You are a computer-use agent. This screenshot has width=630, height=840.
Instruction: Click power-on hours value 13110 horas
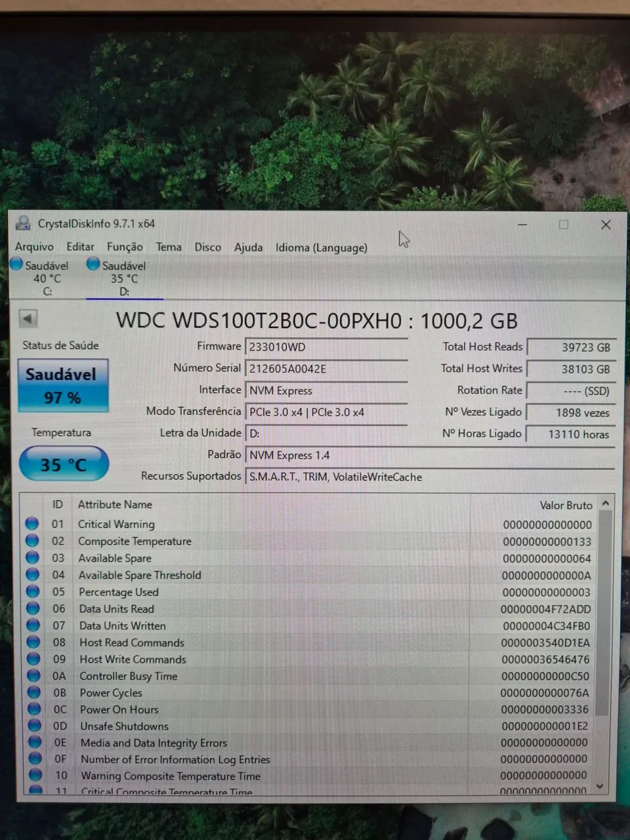(571, 434)
